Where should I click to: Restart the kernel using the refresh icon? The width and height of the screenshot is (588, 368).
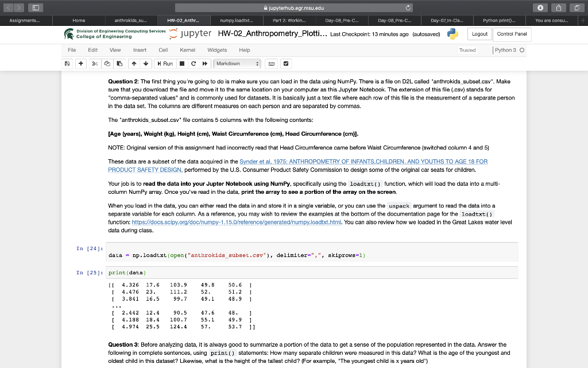(192, 63)
